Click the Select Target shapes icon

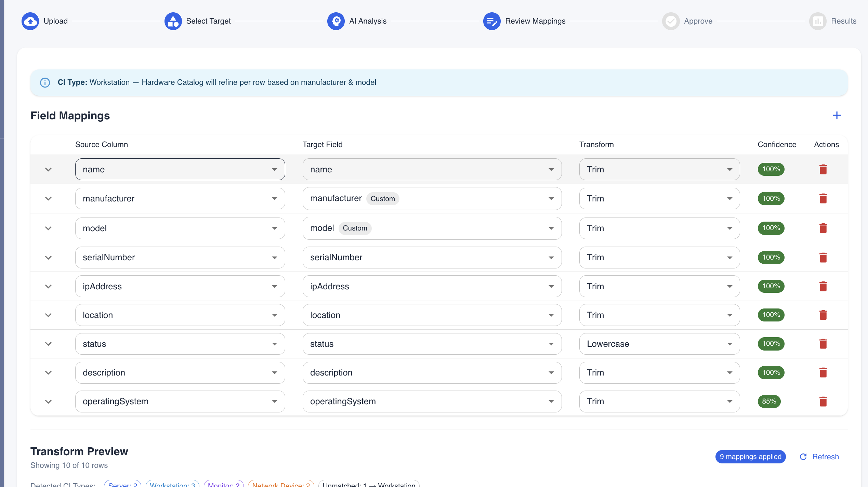coord(173,21)
